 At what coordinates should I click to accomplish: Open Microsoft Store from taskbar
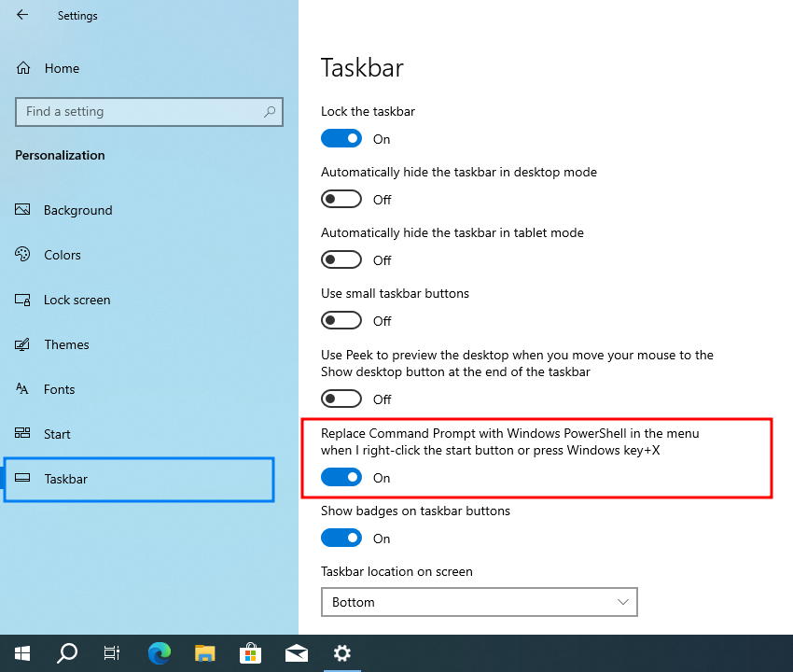(x=250, y=653)
